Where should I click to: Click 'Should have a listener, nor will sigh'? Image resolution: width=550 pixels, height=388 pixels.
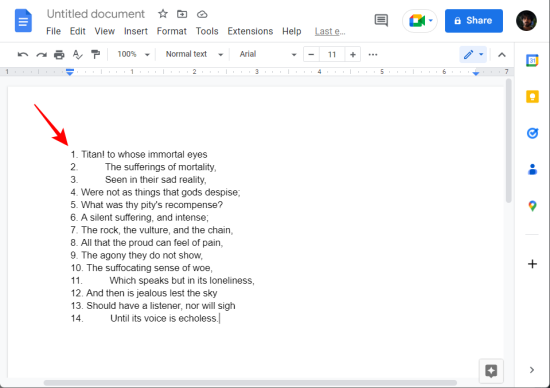tap(161, 306)
